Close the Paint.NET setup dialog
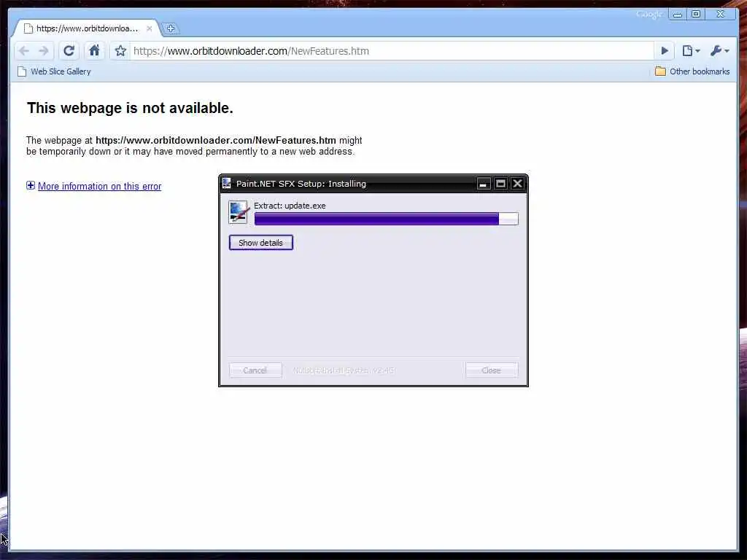This screenshot has height=560, width=747. coord(517,183)
